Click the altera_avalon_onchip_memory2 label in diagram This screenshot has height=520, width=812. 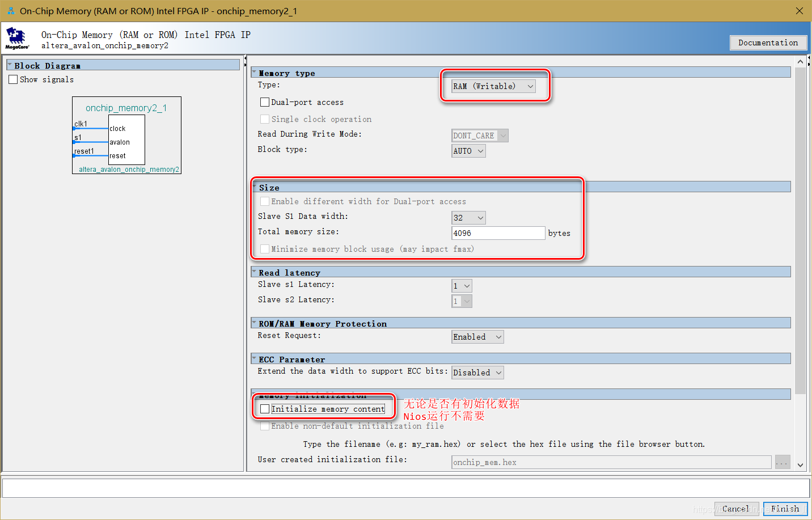(x=129, y=170)
